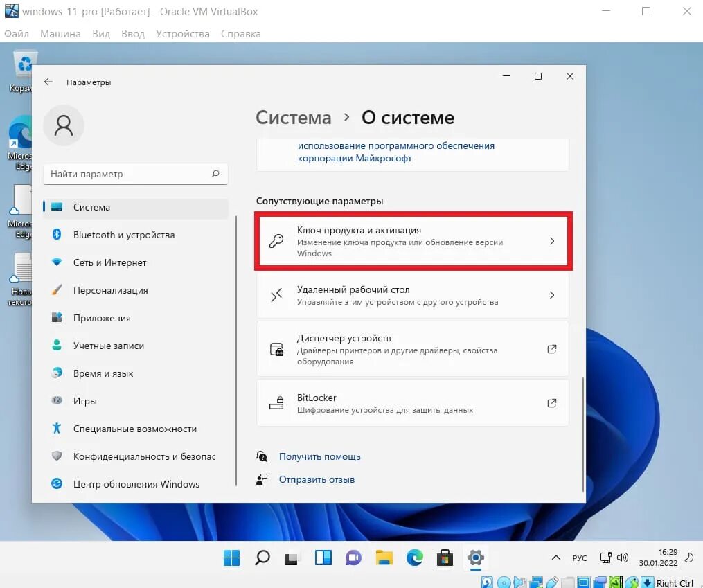Image resolution: width=703 pixels, height=588 pixels.
Task: Click the Remote Desktop icon
Action: tap(276, 295)
